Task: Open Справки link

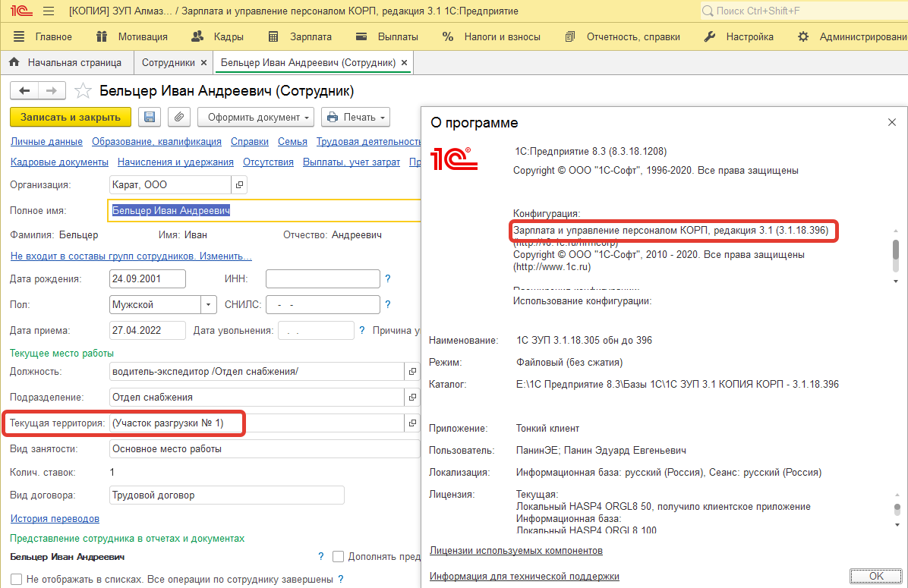Action: tap(250, 141)
